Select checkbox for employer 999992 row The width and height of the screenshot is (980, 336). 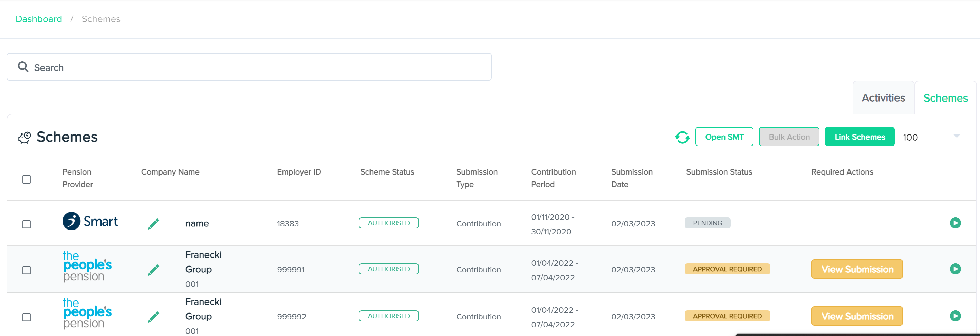pos(27,317)
